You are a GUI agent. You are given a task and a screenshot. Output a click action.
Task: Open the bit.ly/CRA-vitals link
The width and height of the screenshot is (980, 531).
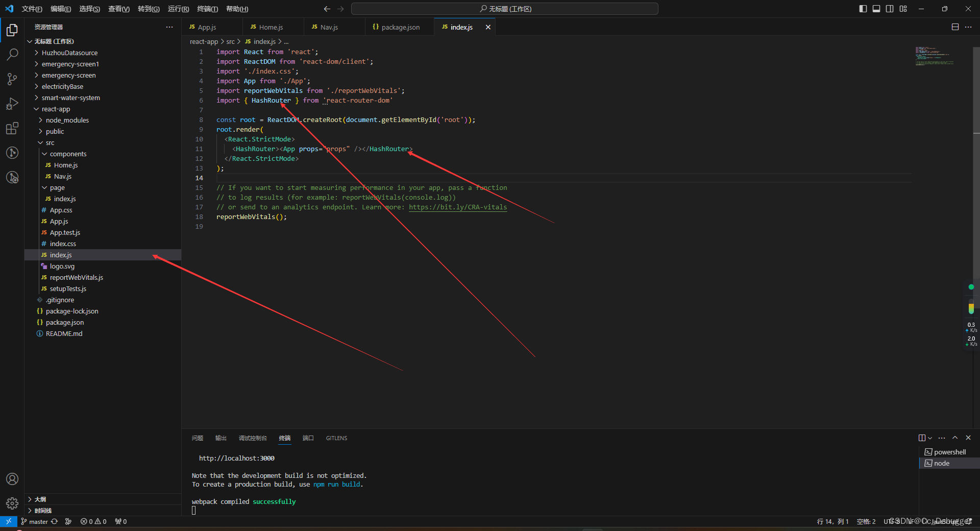tap(458, 207)
